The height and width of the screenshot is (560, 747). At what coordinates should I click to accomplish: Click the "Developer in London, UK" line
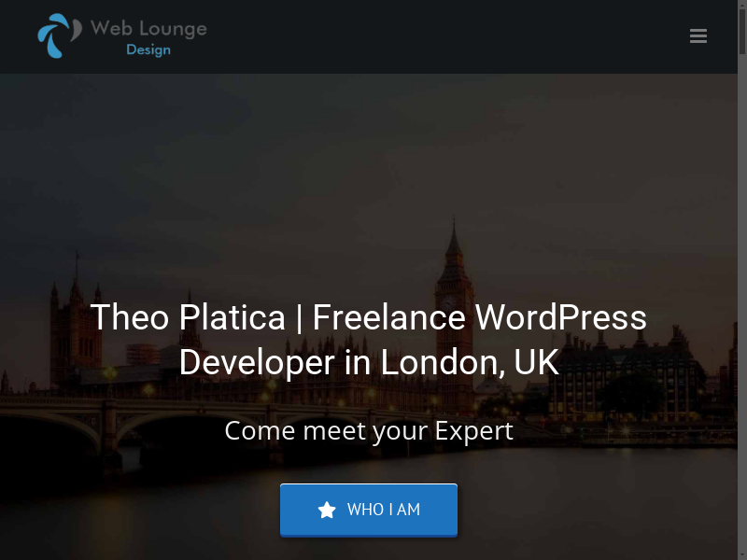click(x=369, y=362)
